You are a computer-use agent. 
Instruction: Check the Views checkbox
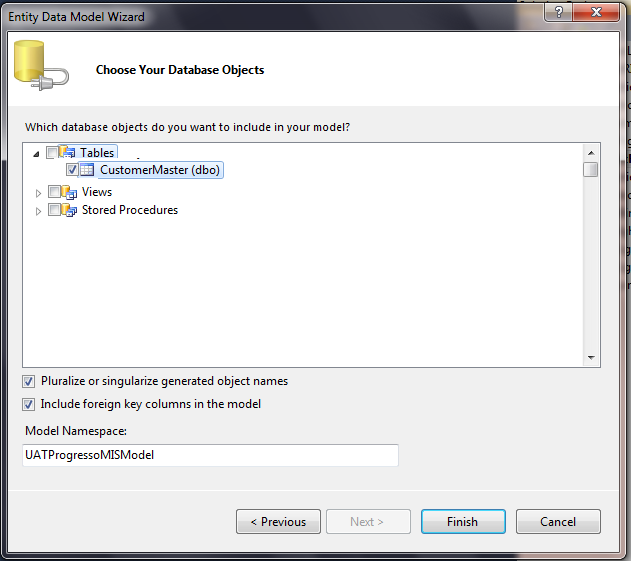coord(54,192)
